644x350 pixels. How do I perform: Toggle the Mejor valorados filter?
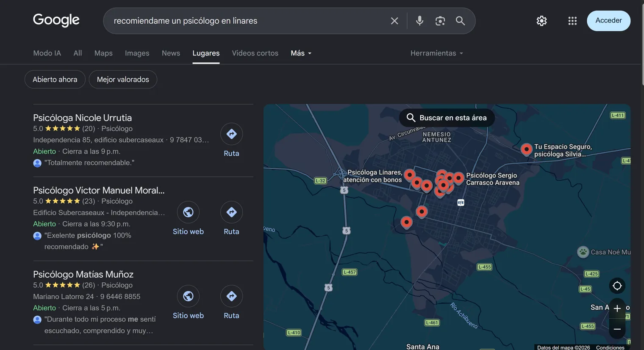point(123,80)
